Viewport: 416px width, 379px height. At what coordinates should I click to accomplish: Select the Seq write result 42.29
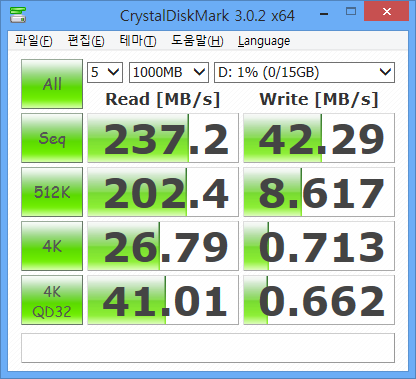point(319,138)
